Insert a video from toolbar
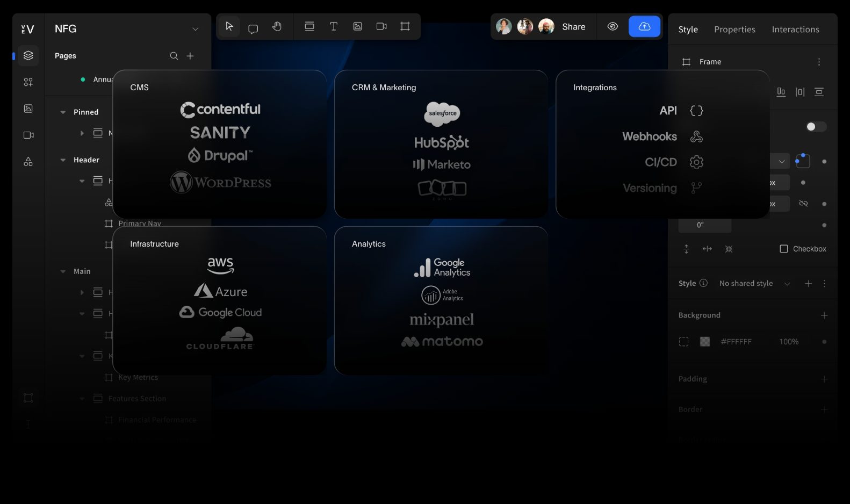This screenshot has height=504, width=850. tap(381, 26)
